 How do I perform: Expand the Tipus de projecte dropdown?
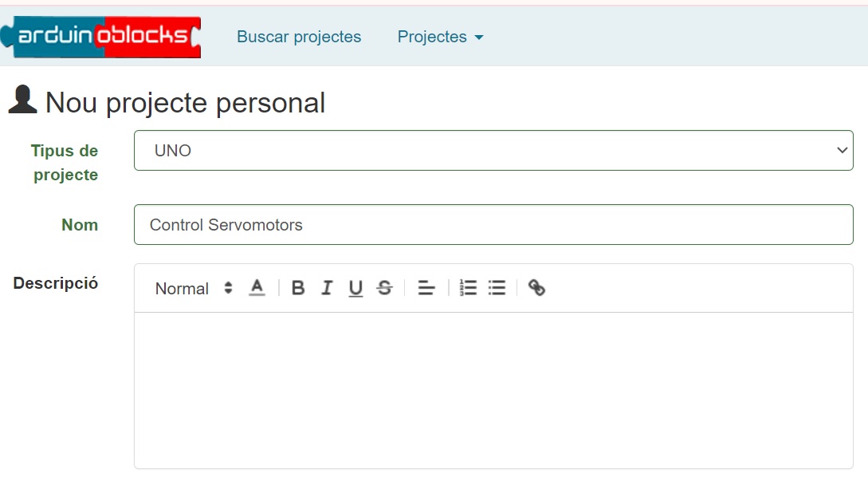[493, 151]
